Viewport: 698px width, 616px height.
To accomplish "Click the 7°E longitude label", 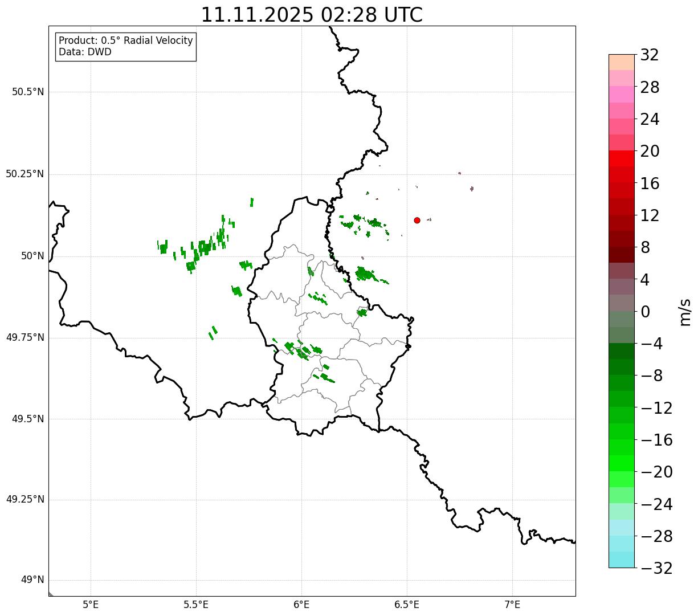I will (512, 605).
